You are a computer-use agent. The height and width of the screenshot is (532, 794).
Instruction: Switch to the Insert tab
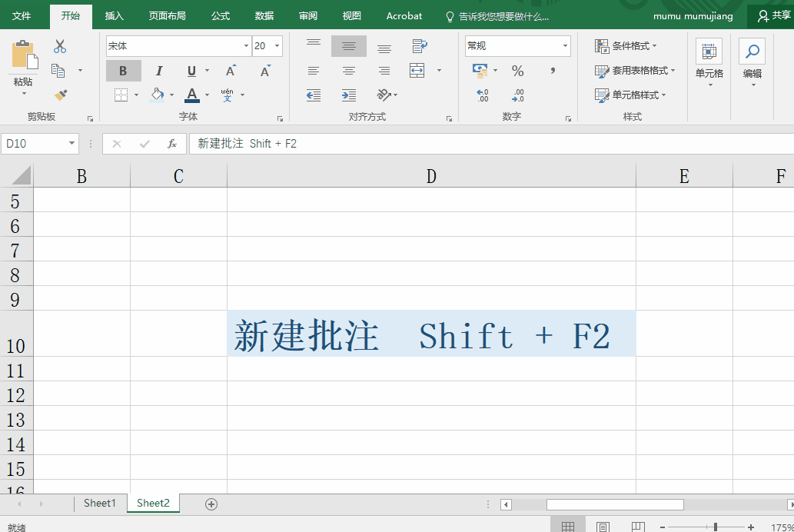(114, 16)
